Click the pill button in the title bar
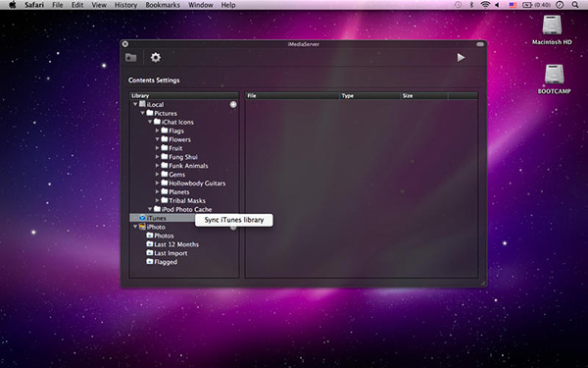 [x=480, y=44]
